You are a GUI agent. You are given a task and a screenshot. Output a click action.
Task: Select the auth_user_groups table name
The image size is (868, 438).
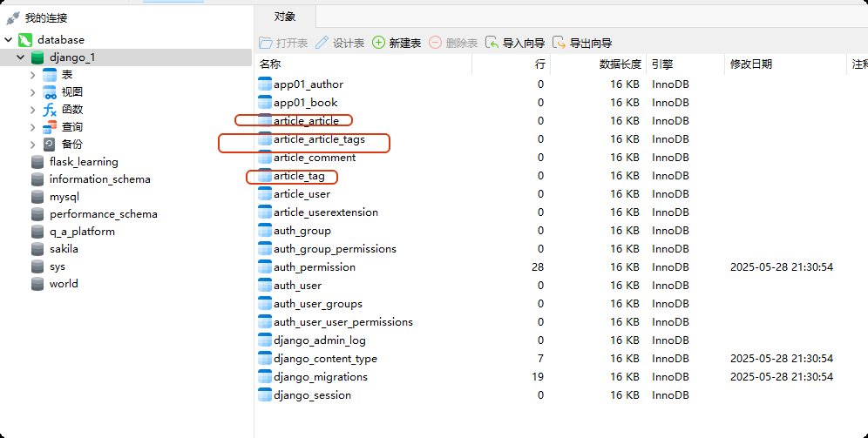[x=318, y=304]
